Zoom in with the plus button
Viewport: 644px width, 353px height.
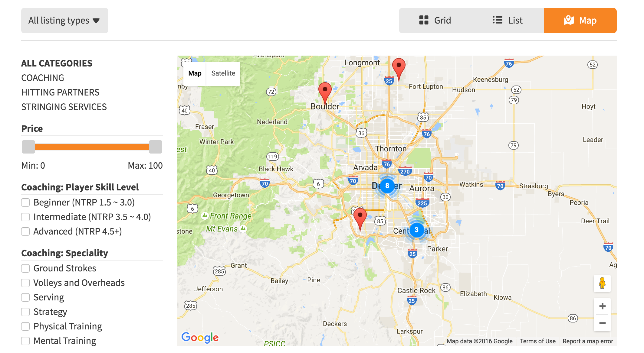[602, 306]
